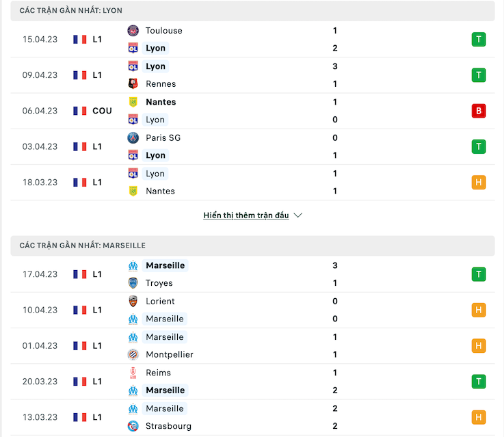This screenshot has height=437, width=504.
Task: Open the Lyon team link versus Rennes
Action: pyautogui.click(x=155, y=66)
